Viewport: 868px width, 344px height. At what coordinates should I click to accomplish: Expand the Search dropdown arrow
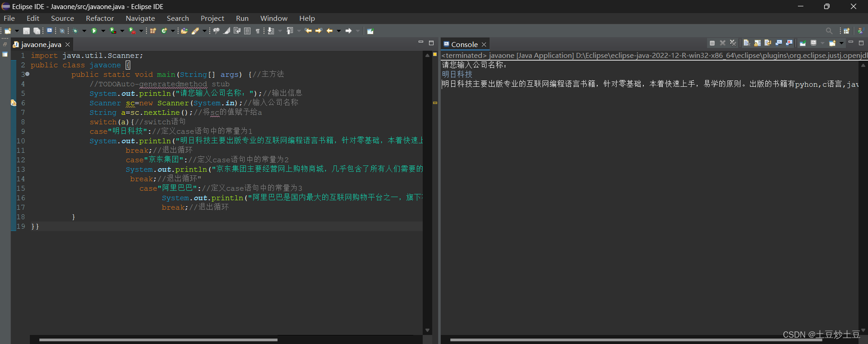204,31
